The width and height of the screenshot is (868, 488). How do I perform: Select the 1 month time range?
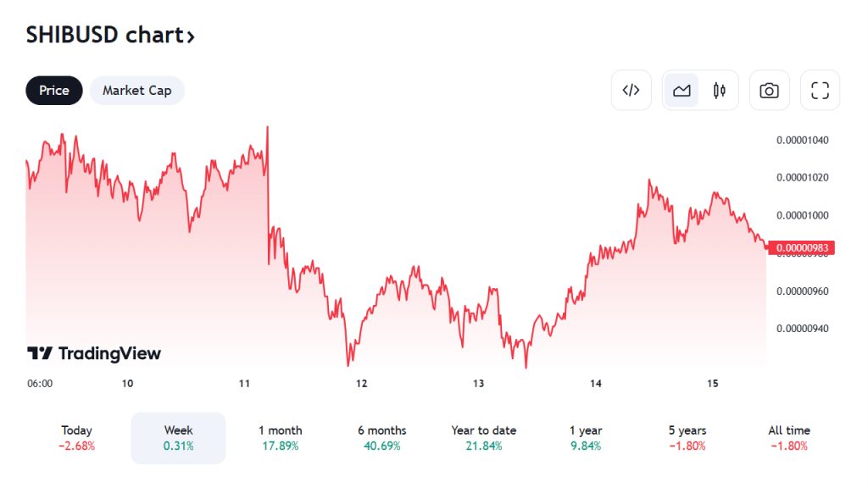coord(281,438)
